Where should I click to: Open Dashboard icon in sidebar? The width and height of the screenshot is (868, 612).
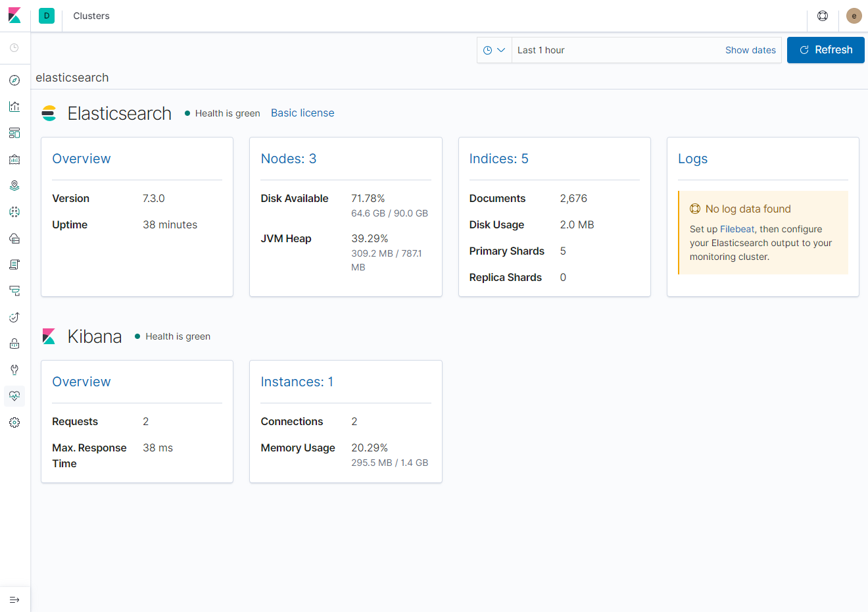pyautogui.click(x=14, y=133)
